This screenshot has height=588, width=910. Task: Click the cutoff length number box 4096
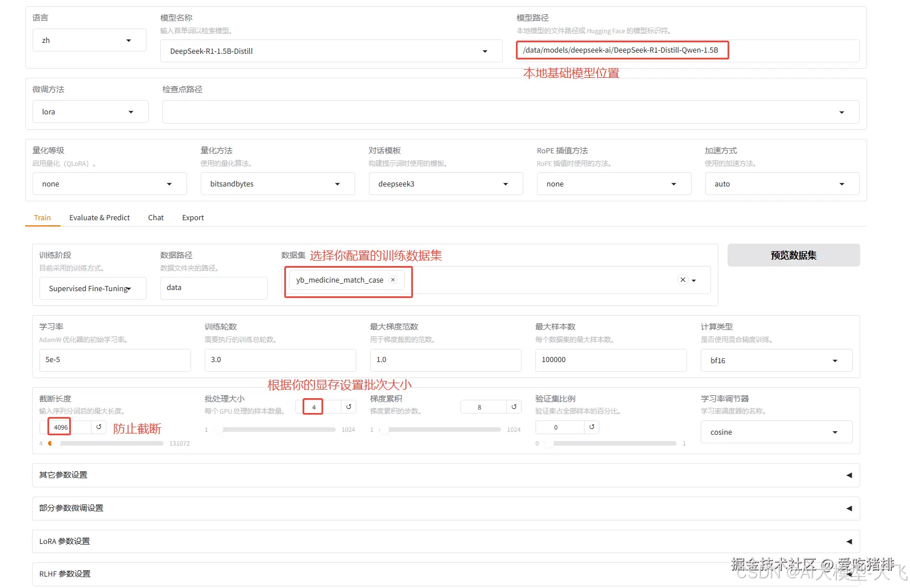[66, 427]
